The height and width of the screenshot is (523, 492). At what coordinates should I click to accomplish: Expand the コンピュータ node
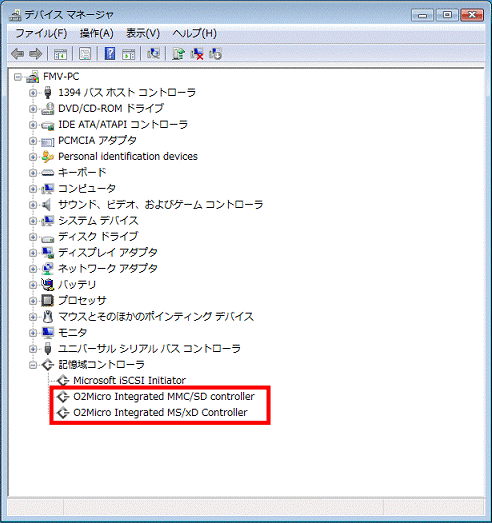tap(33, 189)
